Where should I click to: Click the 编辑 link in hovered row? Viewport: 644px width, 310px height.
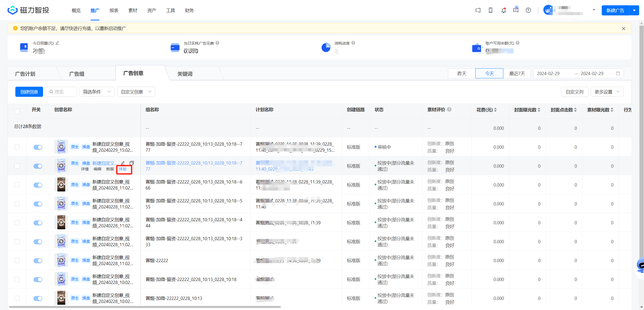(x=97, y=169)
